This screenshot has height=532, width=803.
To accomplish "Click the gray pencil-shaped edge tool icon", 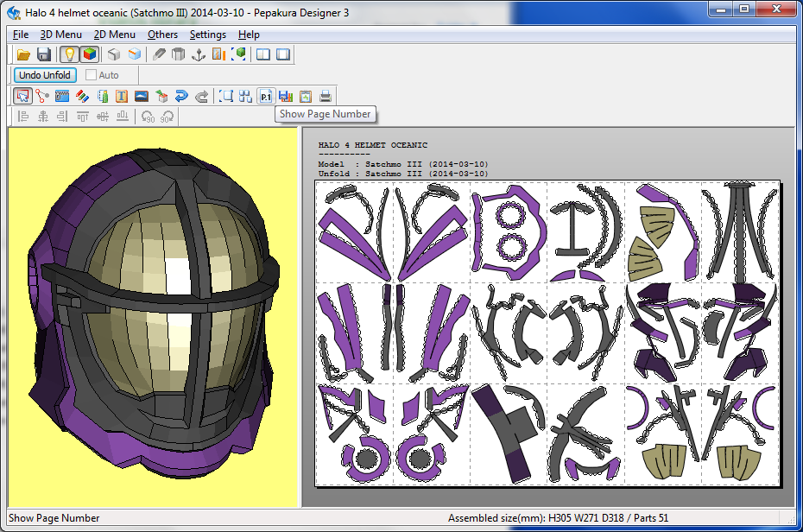I will (x=159, y=54).
